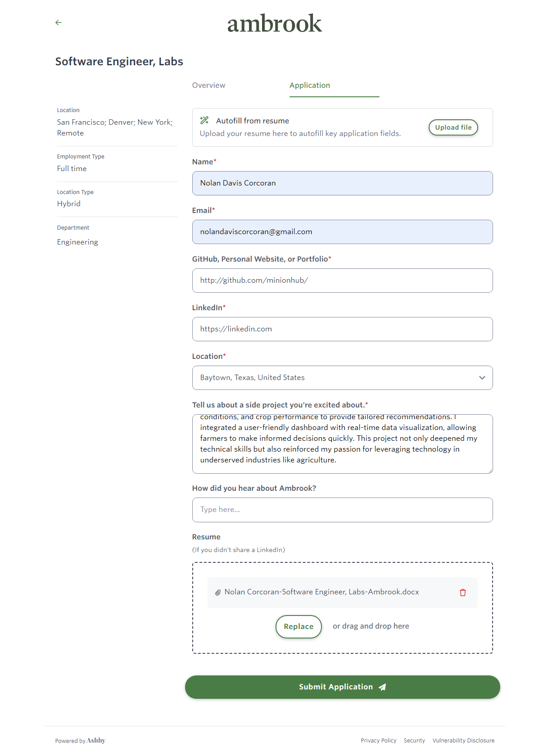Click the paper plane icon on Submit
Screen dimensions: 543x756
tap(382, 687)
